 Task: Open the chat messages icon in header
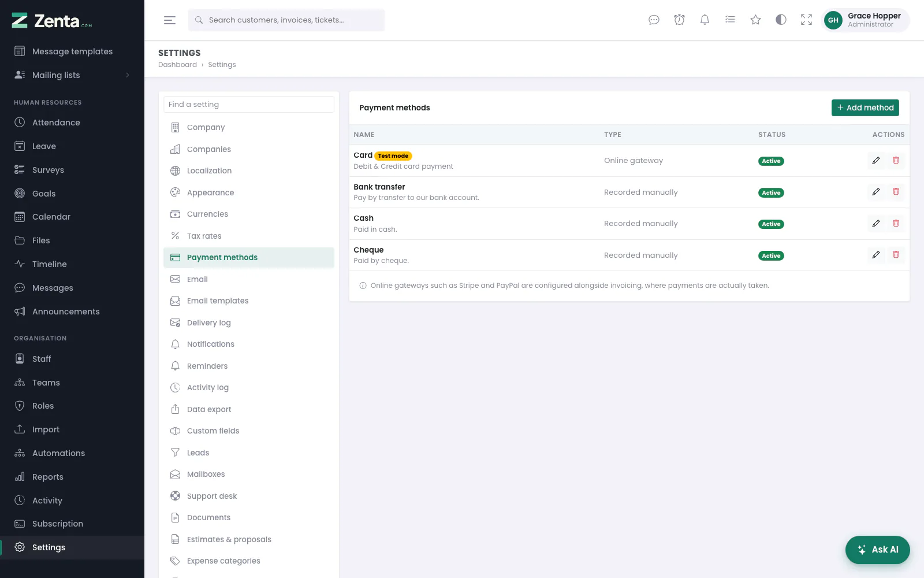click(x=654, y=20)
